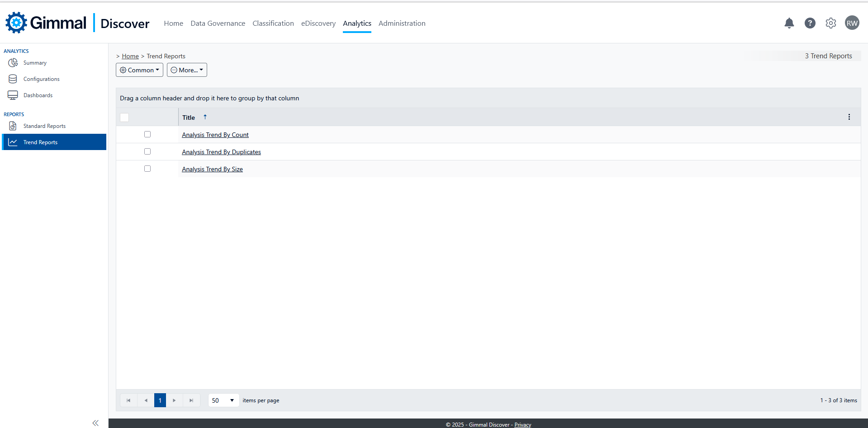
Task: Switch to the Data Governance tab
Action: tap(218, 24)
